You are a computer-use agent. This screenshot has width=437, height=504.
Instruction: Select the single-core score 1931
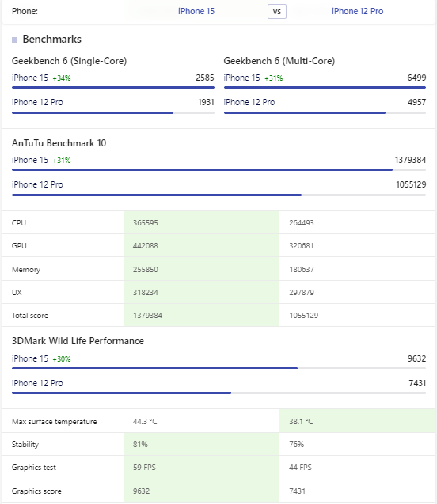[x=206, y=102]
